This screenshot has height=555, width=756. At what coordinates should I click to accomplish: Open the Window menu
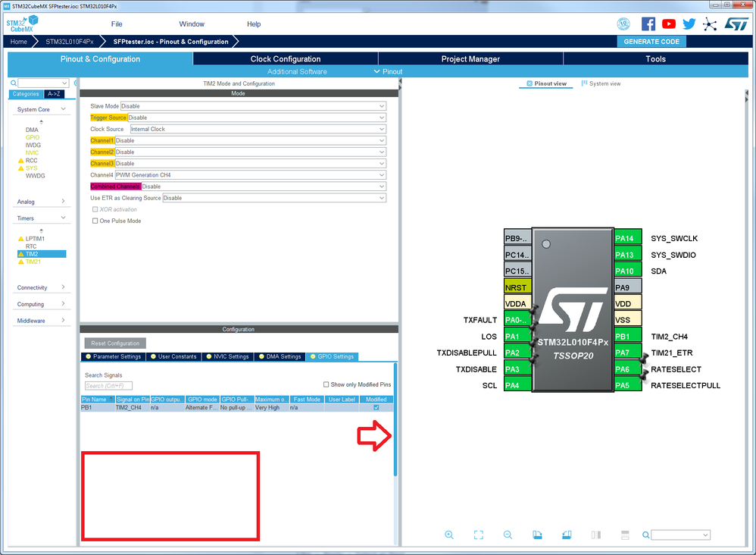192,24
